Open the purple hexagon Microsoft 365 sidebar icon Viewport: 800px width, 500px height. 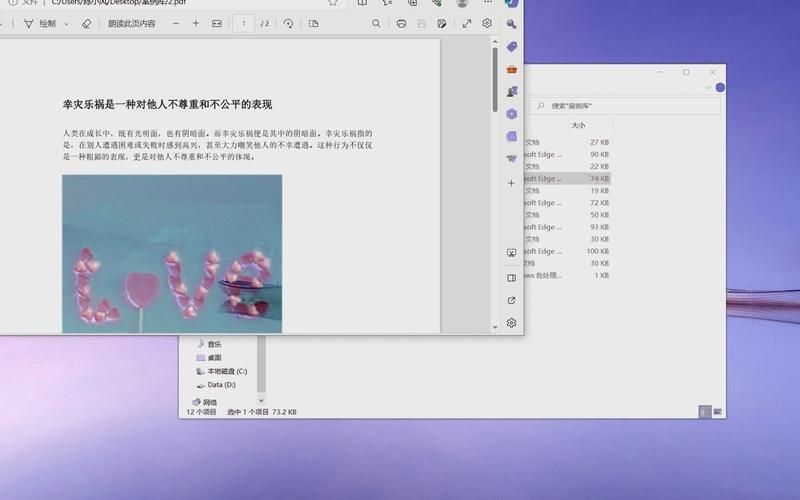tap(512, 114)
